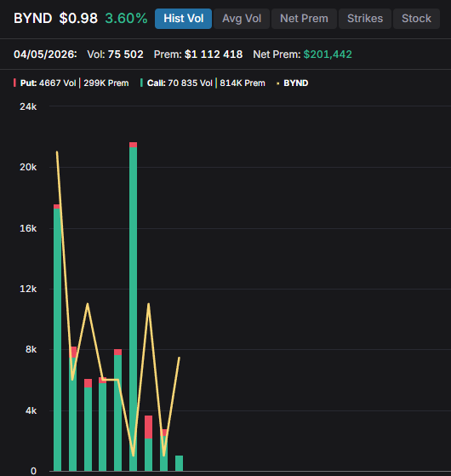Click the 04/05/2026 date label
This screenshot has height=476, width=451.
pos(45,54)
